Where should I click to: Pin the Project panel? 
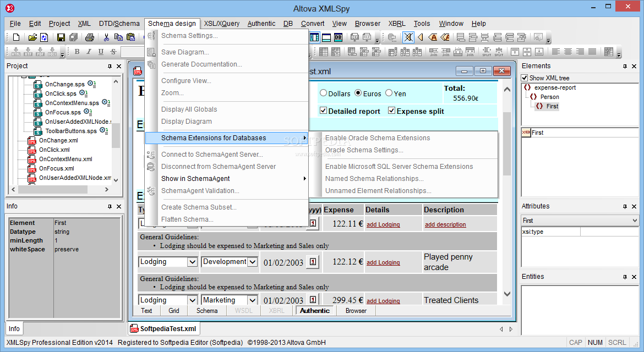110,66
